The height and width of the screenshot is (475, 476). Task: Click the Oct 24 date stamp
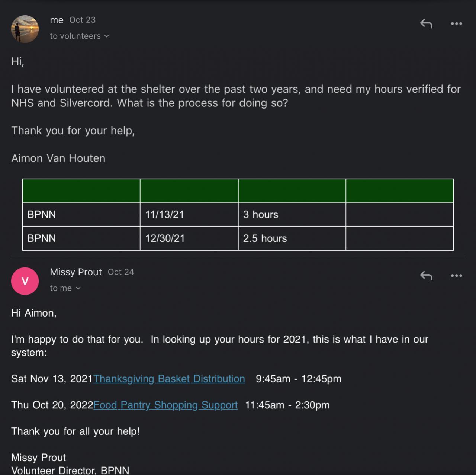coord(121,272)
